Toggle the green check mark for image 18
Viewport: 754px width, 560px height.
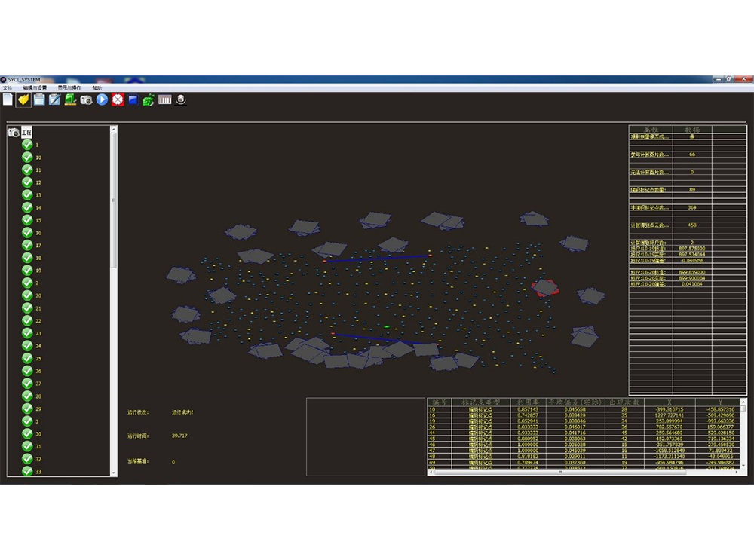click(x=27, y=258)
